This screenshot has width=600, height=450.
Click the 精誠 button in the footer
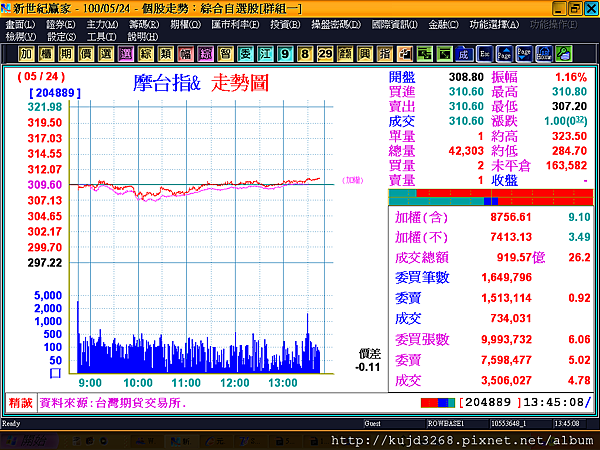pyautogui.click(x=21, y=403)
